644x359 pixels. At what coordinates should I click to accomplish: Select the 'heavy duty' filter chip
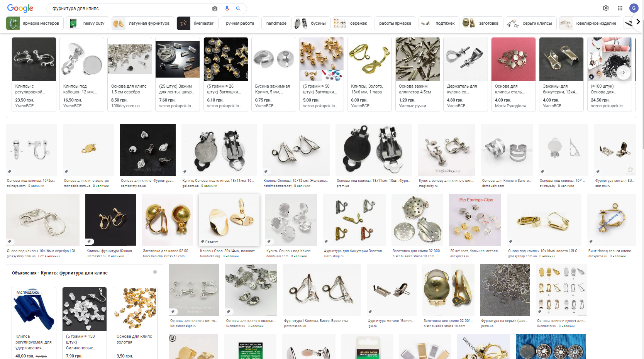[88, 23]
